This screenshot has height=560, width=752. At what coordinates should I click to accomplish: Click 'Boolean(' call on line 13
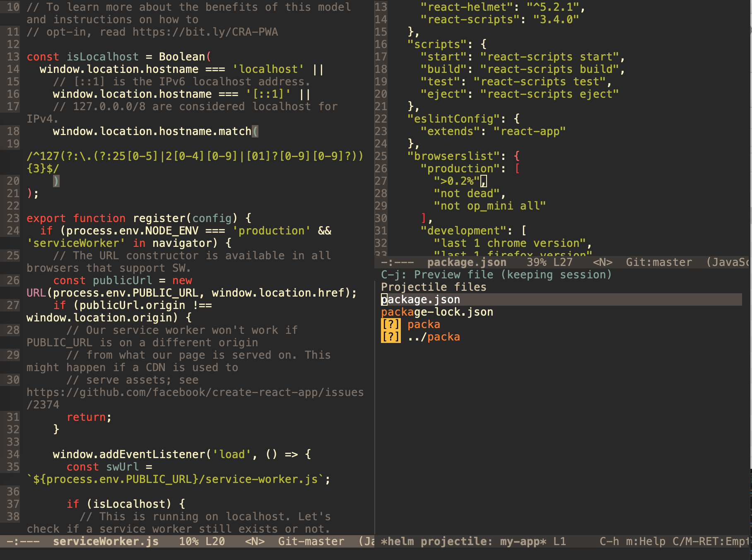coord(185,57)
